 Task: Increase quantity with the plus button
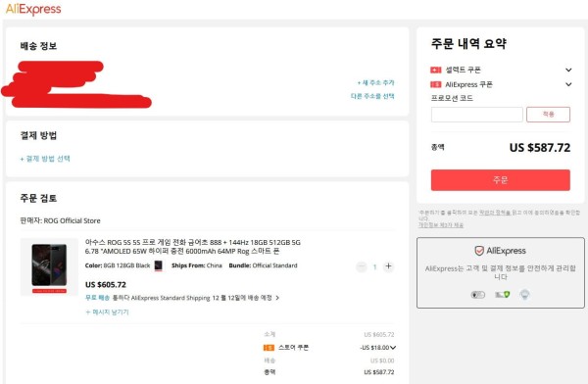pyautogui.click(x=388, y=266)
